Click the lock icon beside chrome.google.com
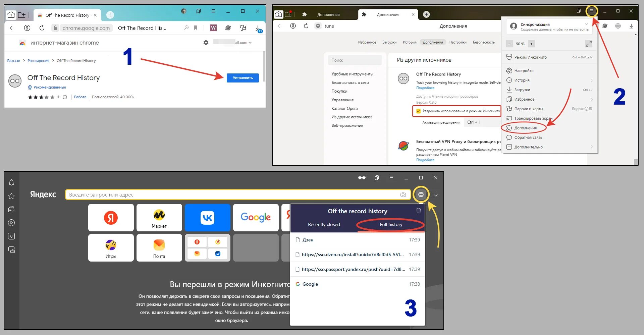The height and width of the screenshot is (335, 644). tap(55, 28)
